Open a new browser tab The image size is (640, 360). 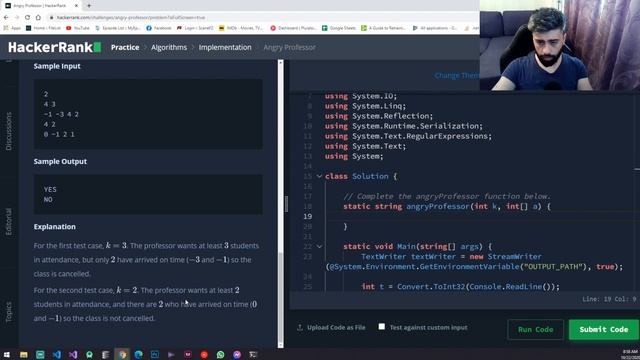tap(89, 6)
